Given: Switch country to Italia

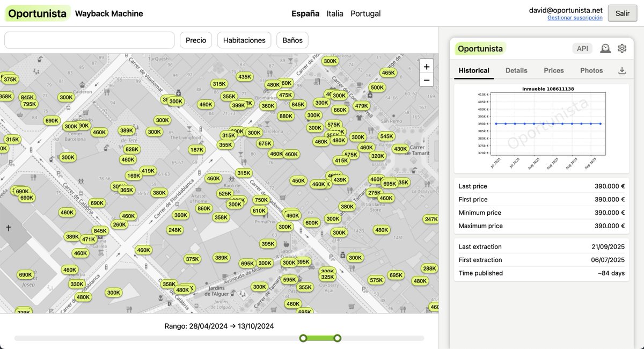Looking at the screenshot, I should pyautogui.click(x=335, y=13).
